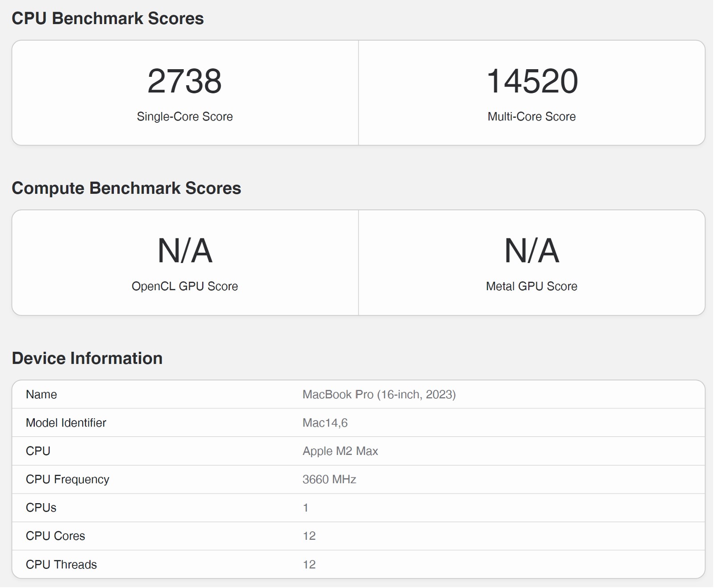The width and height of the screenshot is (714, 588).
Task: Click the 14520 multi-core score value
Action: coord(532,81)
